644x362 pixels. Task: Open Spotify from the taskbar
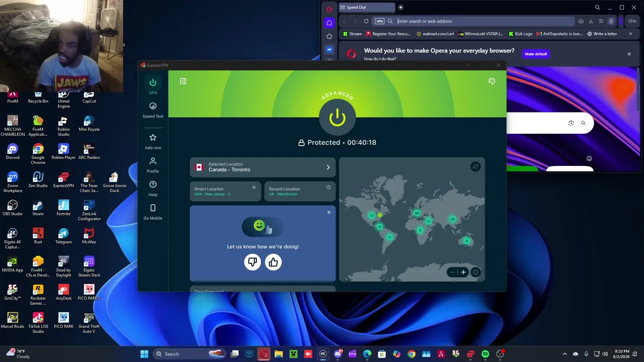pos(485,354)
